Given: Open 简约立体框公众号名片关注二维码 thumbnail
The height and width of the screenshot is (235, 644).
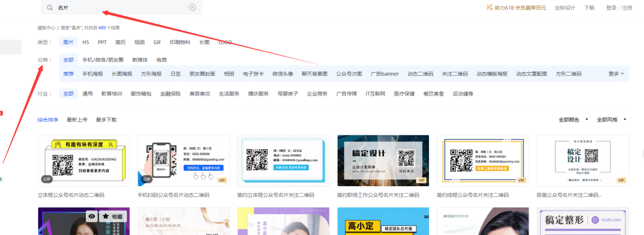Looking at the screenshot, I should click(x=283, y=160).
